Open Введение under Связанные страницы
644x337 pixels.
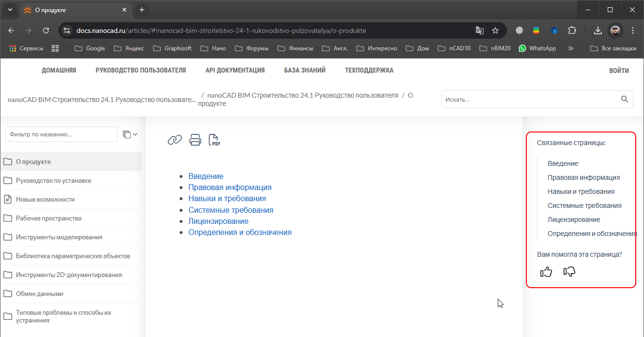pyautogui.click(x=563, y=163)
